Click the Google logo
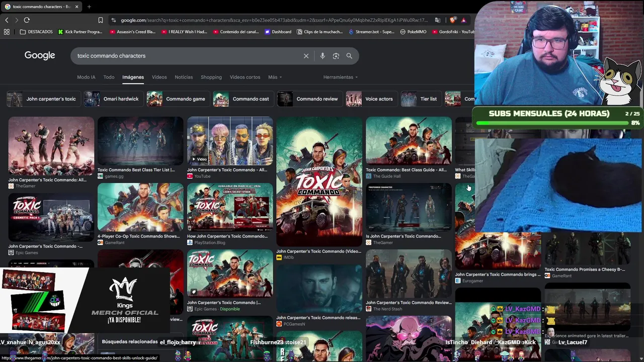644x362 pixels. 40,55
